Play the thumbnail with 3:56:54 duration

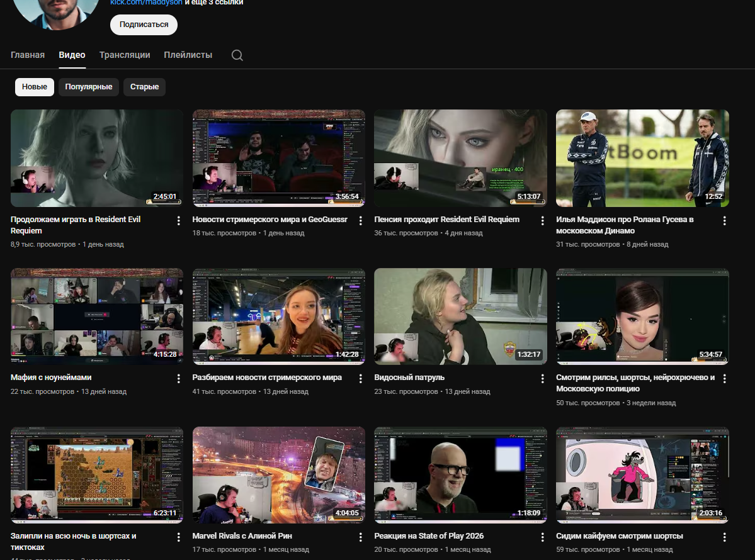(279, 159)
